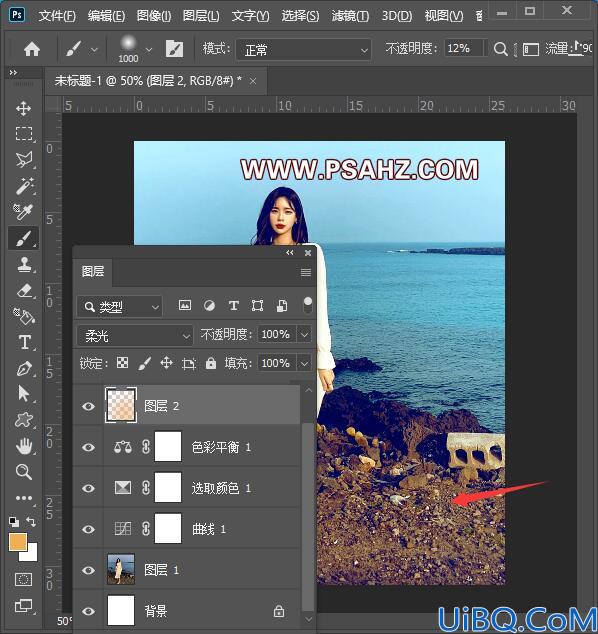Swap foreground and background colors
The width and height of the screenshot is (598, 634).
(x=31, y=522)
